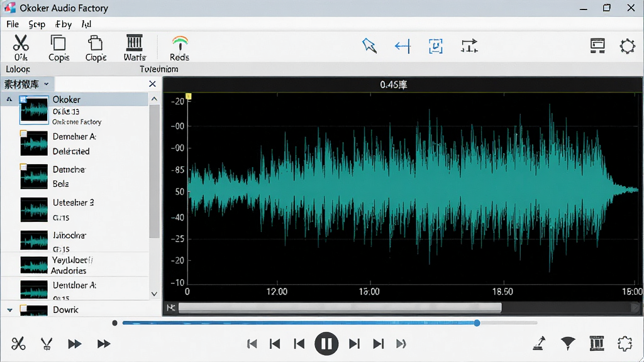The height and width of the screenshot is (362, 644).
Task: Toggle checkbox on Okoker thumbnail
Action: (23, 99)
